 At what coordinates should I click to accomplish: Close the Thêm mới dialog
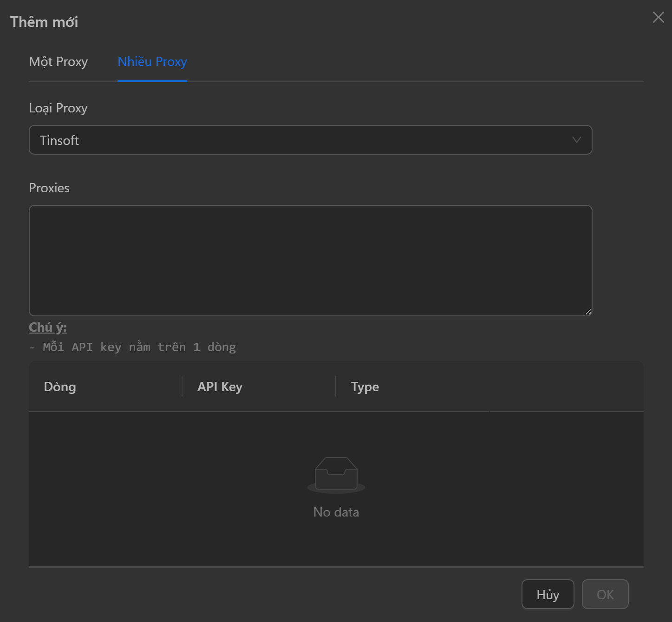(658, 17)
